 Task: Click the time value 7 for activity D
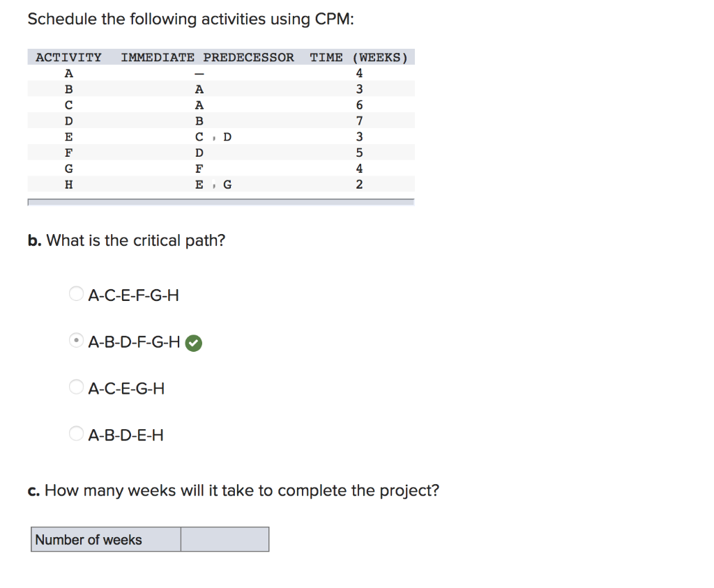point(358,121)
